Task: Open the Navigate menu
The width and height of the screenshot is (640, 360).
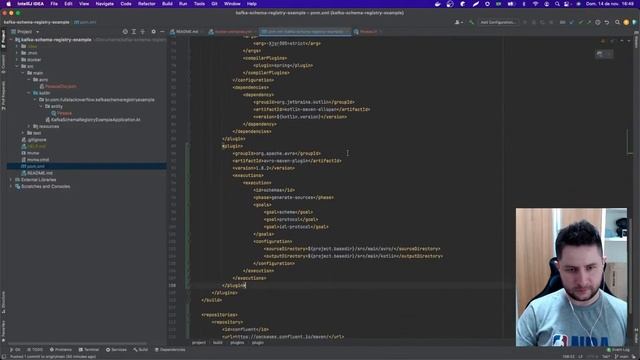Action: 104,4
